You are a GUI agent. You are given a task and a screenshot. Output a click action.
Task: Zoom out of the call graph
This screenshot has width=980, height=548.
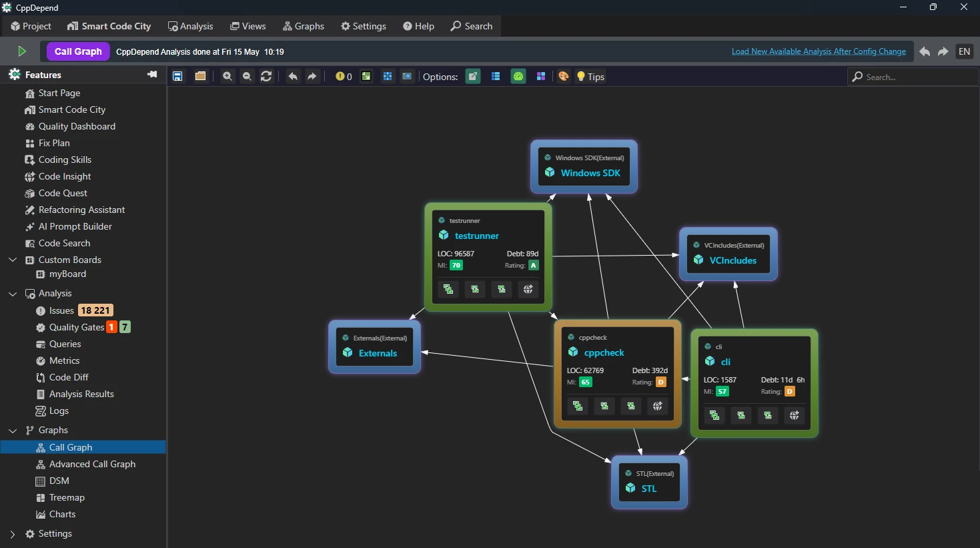247,77
